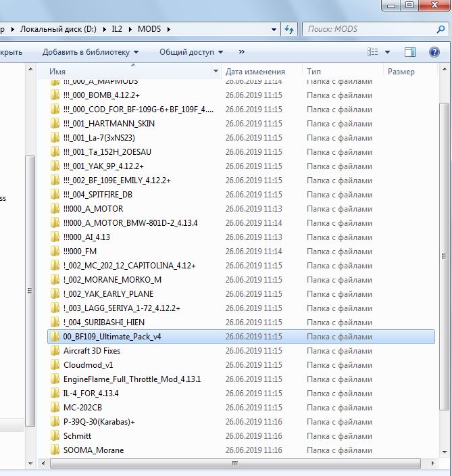The width and height of the screenshot is (452, 476).
Task: Click date 26.06.2019 11:13 of !!!000_AI_4.13
Action: tap(253, 237)
